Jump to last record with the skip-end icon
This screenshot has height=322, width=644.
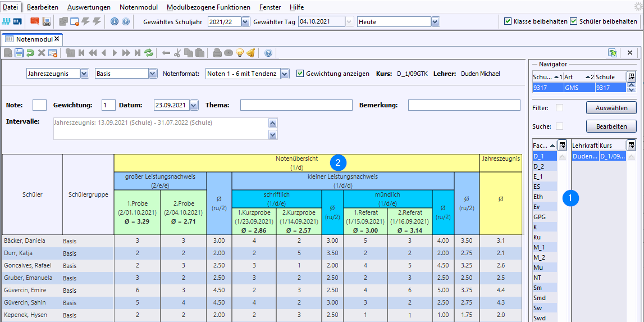coord(137,53)
